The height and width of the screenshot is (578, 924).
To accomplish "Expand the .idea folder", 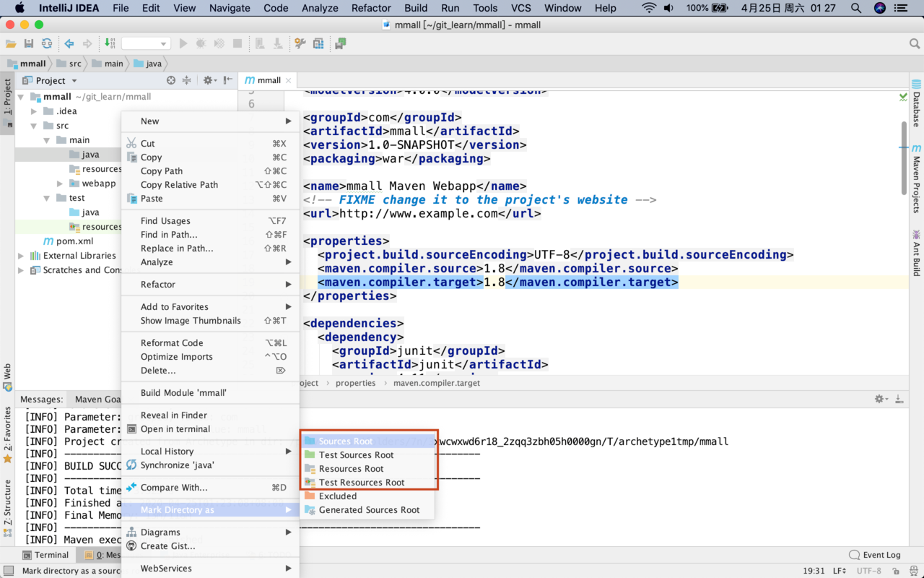I will [x=34, y=111].
